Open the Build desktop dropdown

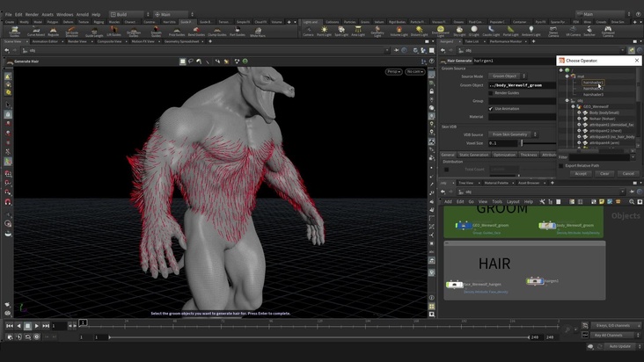[129, 14]
